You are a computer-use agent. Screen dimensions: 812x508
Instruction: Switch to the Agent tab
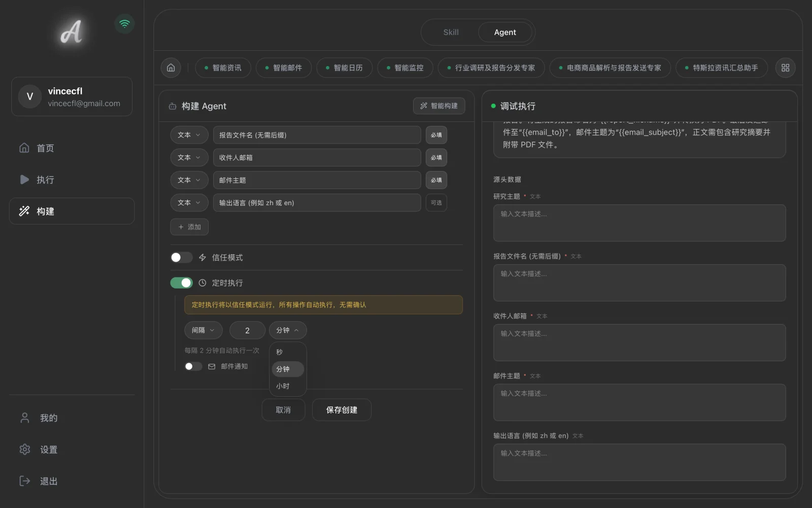(x=505, y=32)
